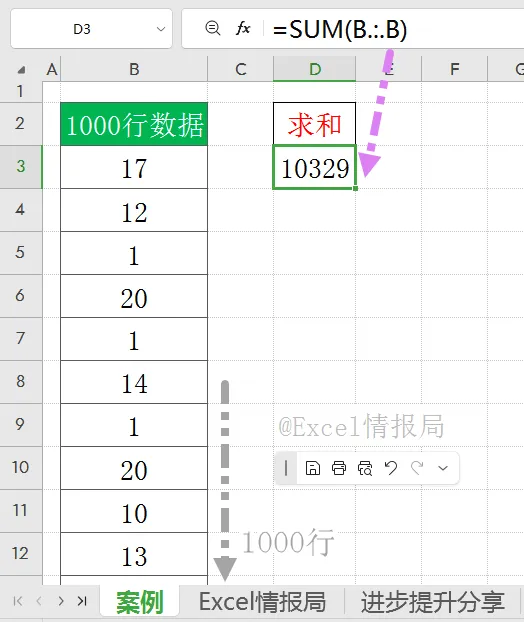Select column B header
Screen dimensions: 524x622
tap(134, 69)
